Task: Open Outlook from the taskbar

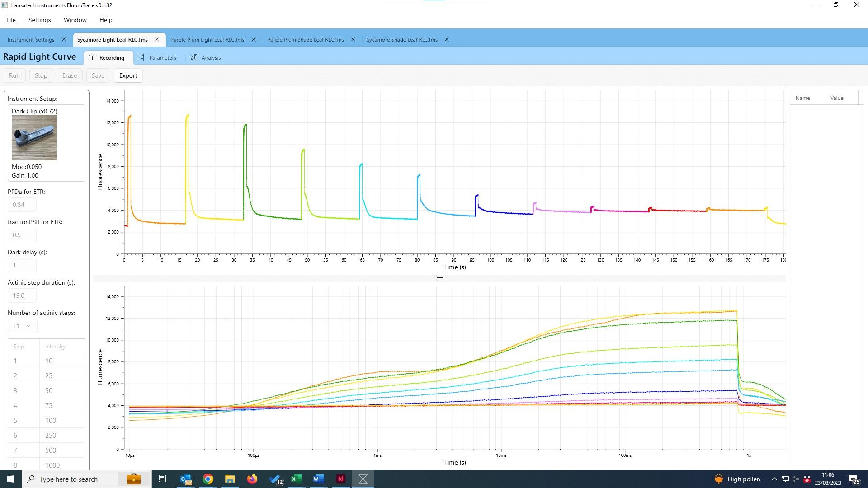Action: coord(186,479)
